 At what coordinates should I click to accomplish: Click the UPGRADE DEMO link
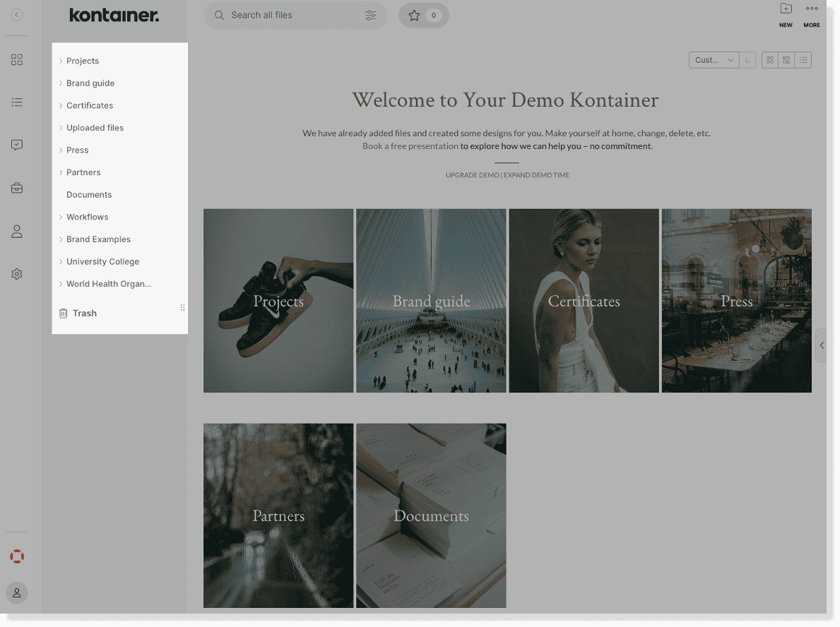coord(471,174)
